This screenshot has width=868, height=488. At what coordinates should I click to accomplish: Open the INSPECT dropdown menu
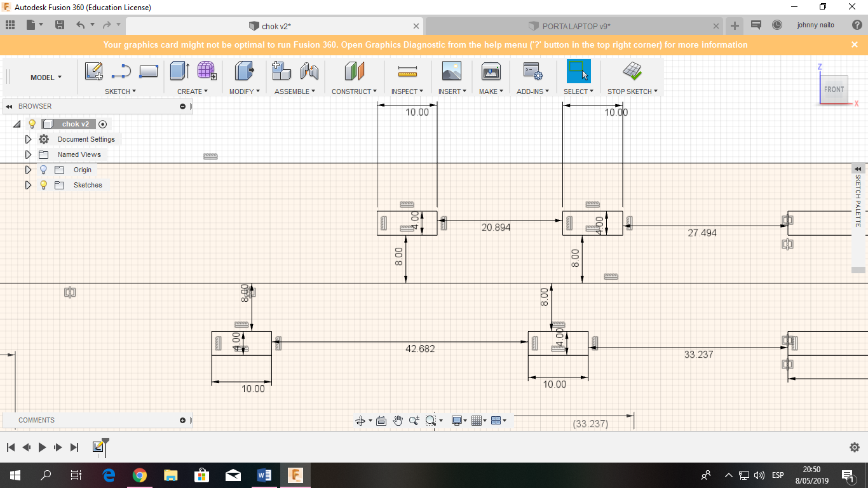click(x=407, y=91)
